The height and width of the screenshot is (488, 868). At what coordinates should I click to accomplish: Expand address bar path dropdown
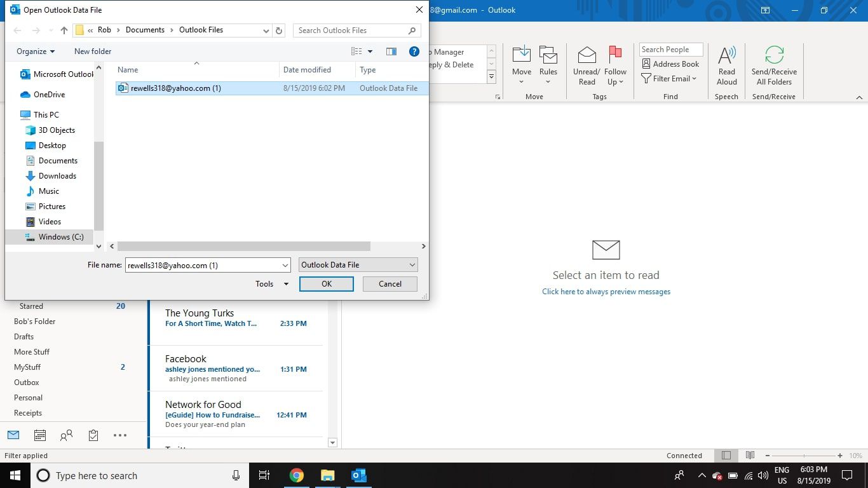pyautogui.click(x=266, y=30)
